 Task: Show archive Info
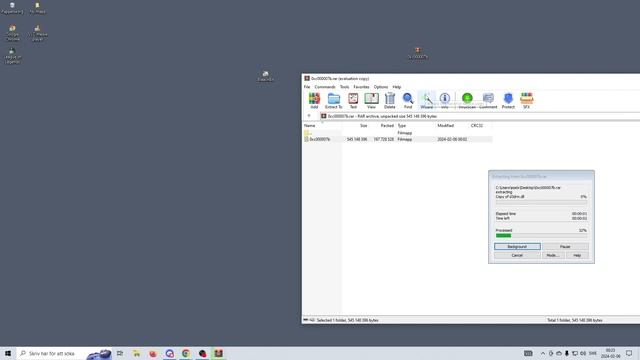[445, 100]
